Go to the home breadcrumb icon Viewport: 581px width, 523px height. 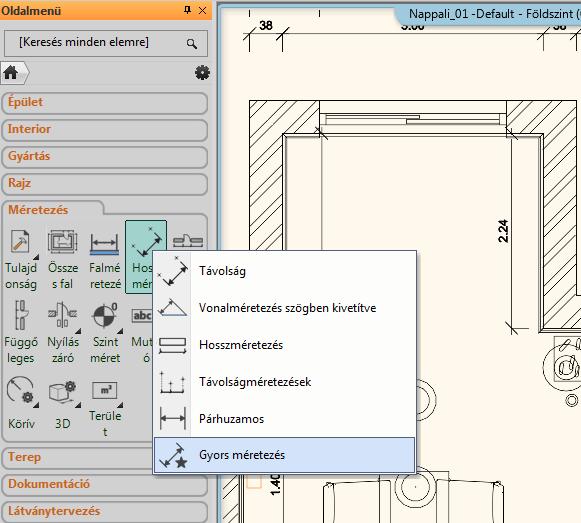click(x=11, y=72)
